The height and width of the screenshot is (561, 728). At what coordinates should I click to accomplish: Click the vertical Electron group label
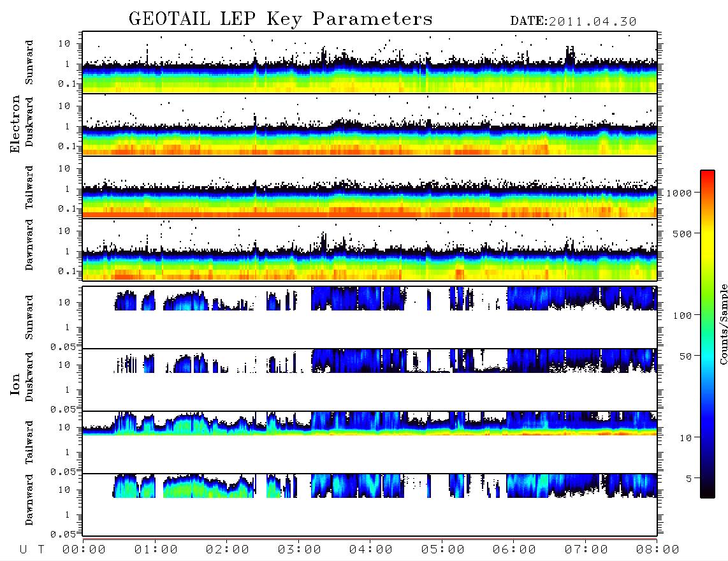(x=15, y=124)
